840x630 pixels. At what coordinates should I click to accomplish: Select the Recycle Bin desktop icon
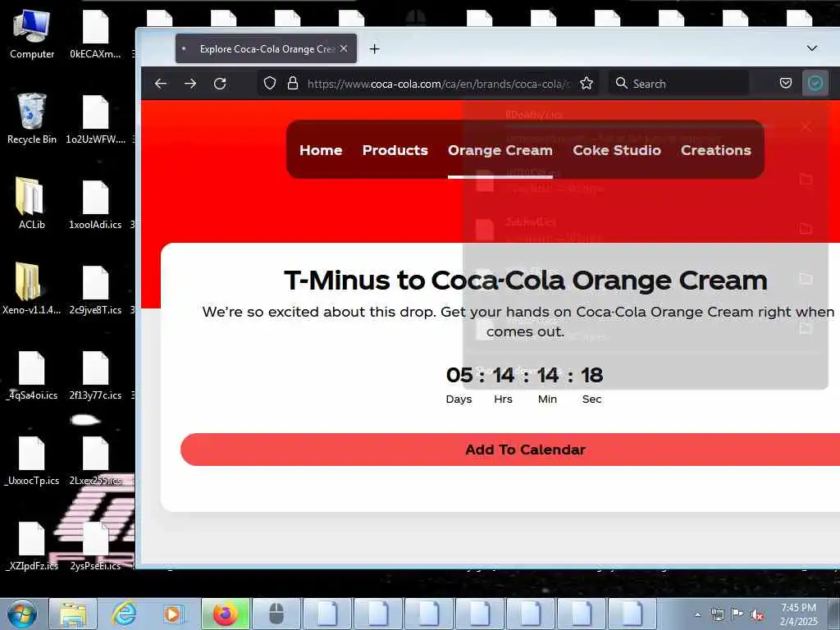click(32, 119)
